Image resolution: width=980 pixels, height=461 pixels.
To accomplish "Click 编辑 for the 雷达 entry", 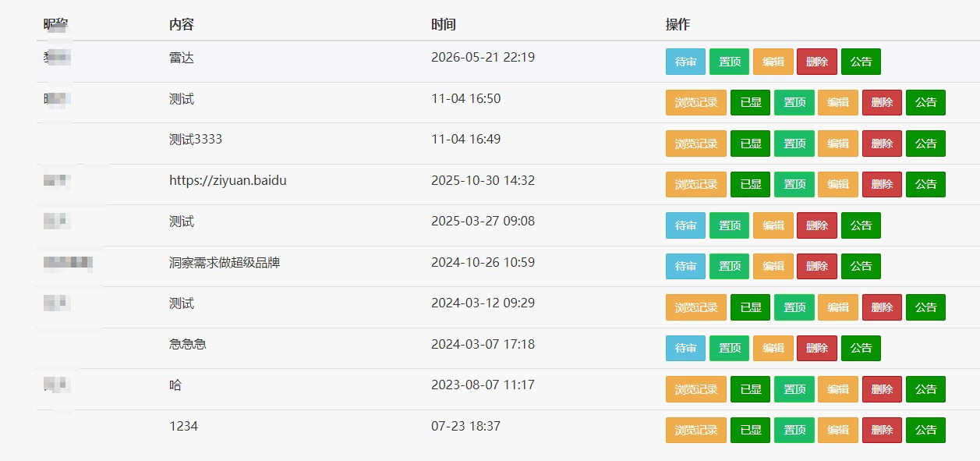I will (773, 62).
